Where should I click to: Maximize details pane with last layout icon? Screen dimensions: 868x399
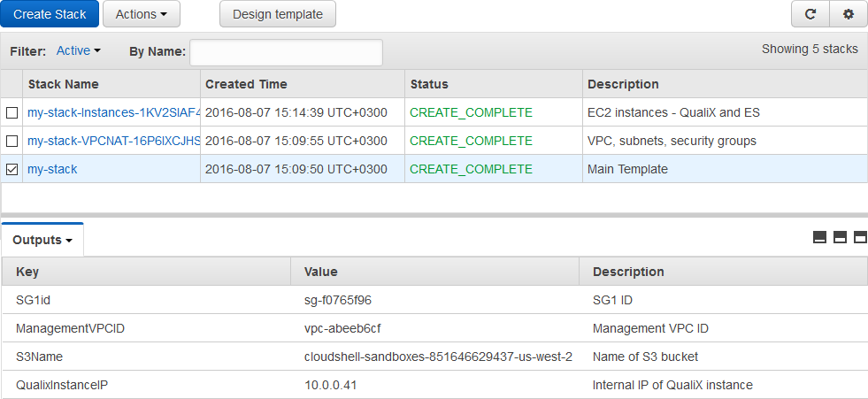[x=859, y=237]
